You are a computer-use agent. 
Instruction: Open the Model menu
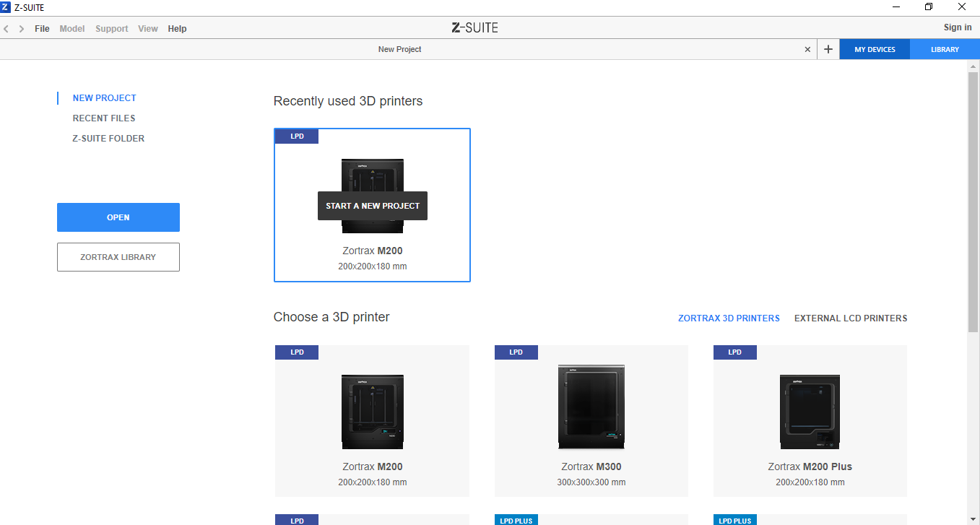72,29
